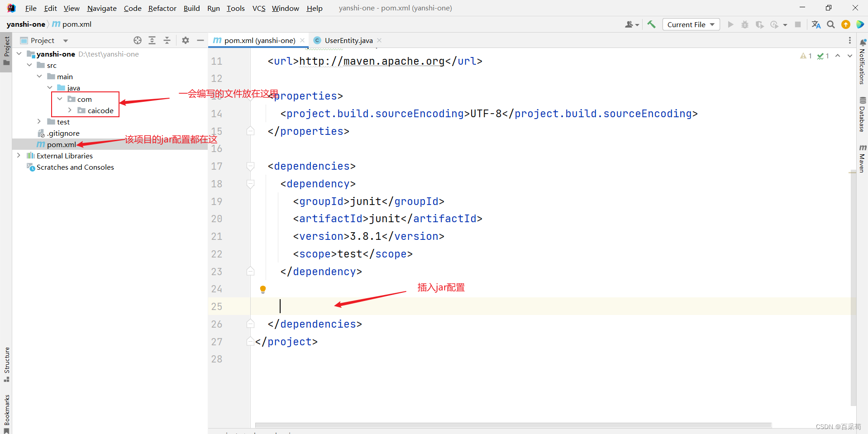
Task: Open run options dropdown arrow beside profiler
Action: click(x=785, y=25)
